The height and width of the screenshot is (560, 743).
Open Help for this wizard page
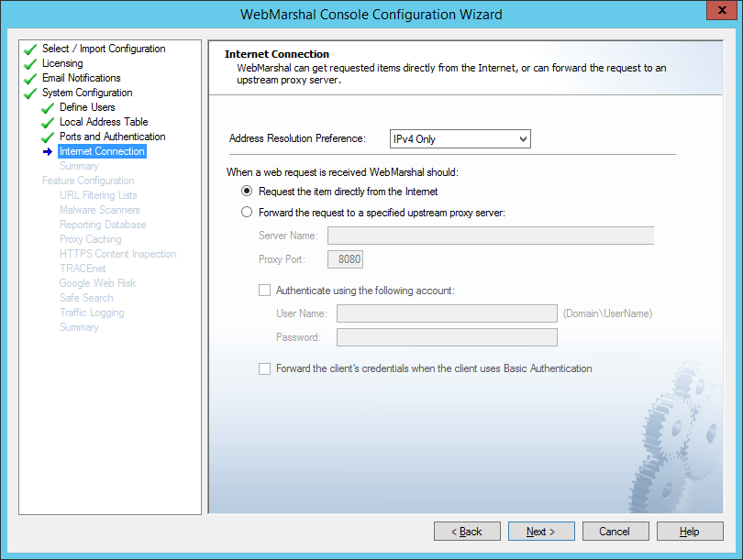pos(690,532)
